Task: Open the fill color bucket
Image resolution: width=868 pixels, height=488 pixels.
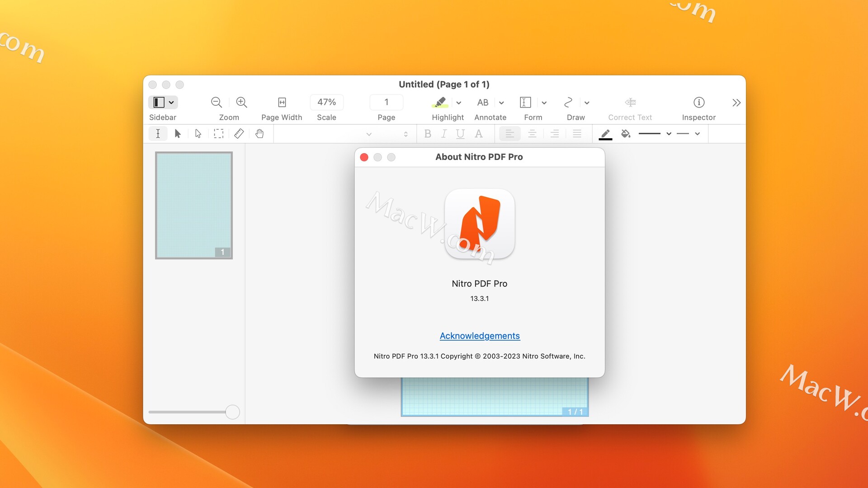Action: 626,134
